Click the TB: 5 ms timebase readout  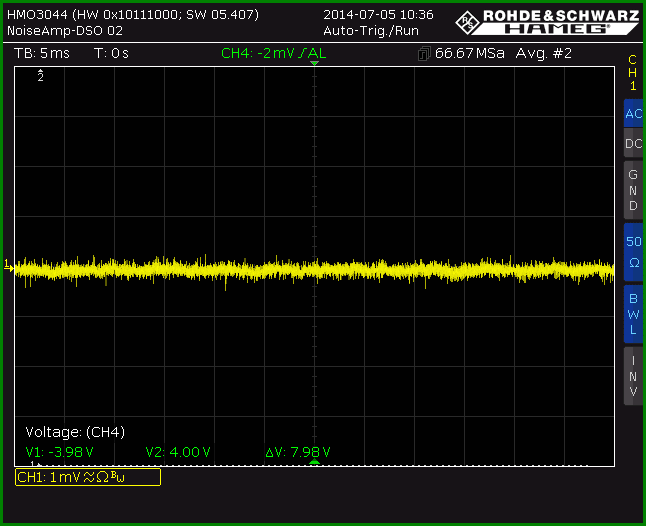coord(42,53)
